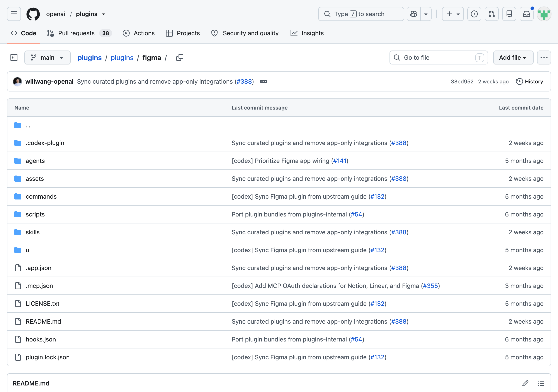Open commit hash 33bd952
Screen dimensions: 558x392
tap(462, 82)
